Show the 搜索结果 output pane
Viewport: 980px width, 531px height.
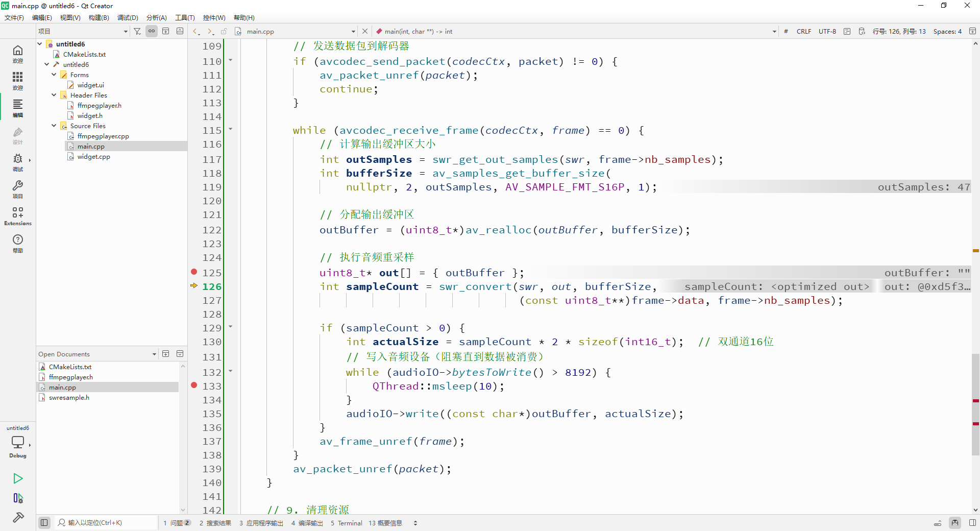[x=215, y=523]
